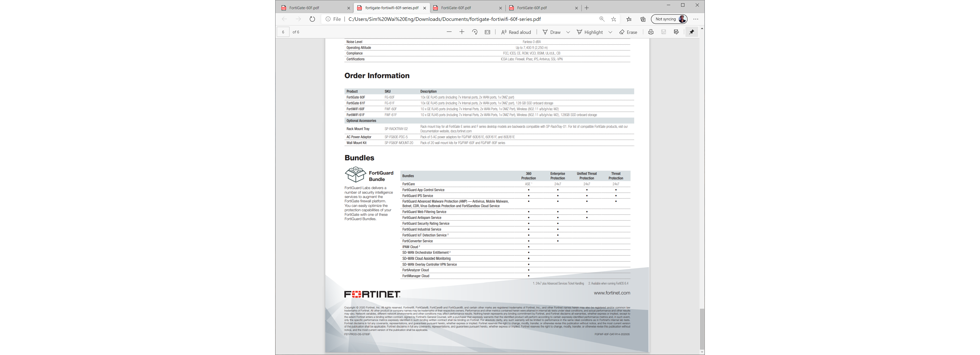The height and width of the screenshot is (355, 980).
Task: Expand the Draw options dropdown arrow
Action: 568,32
